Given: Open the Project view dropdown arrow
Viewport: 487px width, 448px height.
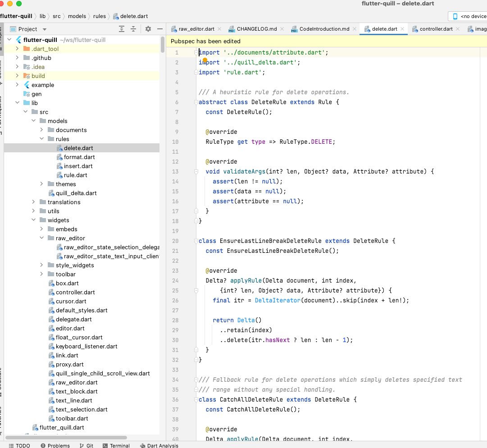Looking at the screenshot, I should pyautogui.click(x=45, y=29).
